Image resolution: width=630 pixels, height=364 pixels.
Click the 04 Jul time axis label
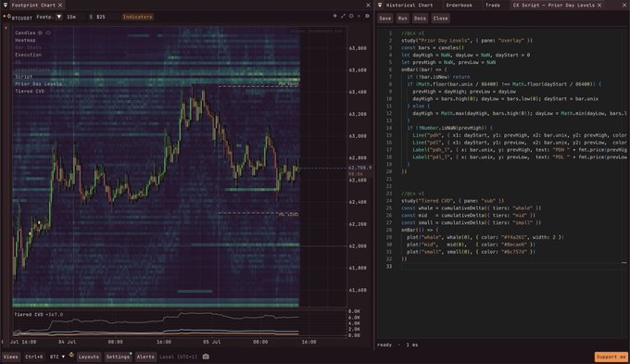(x=67, y=342)
